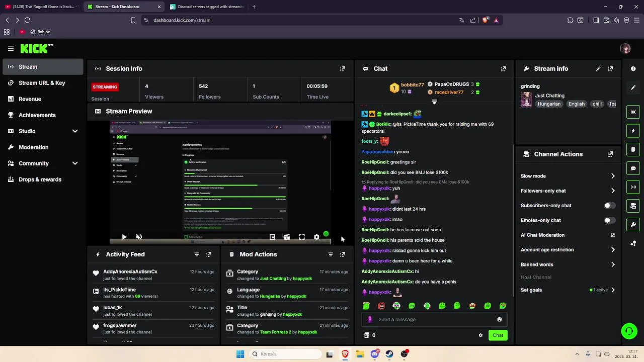
Task: Click the green support chat bubble
Action: (629, 331)
